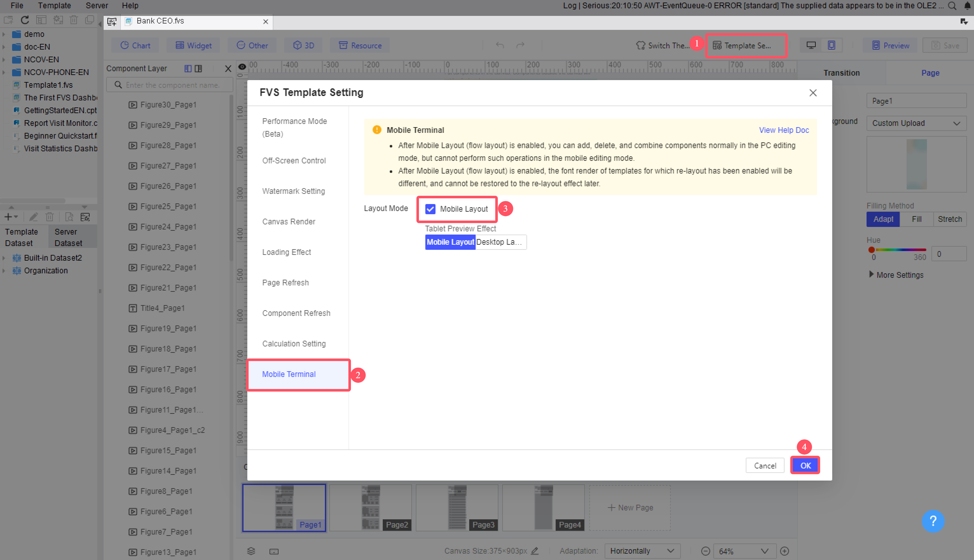Open the View Help Doc link
Image resolution: width=974 pixels, height=560 pixels.
[x=784, y=130]
